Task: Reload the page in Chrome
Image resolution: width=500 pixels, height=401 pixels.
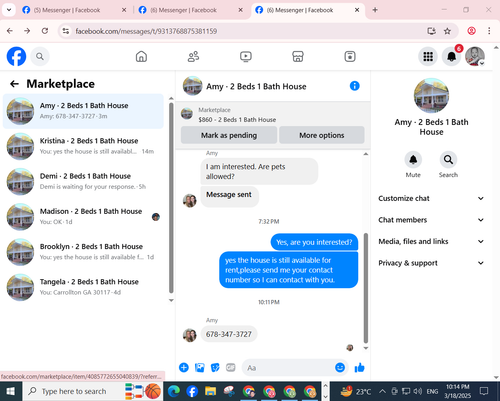Action: coord(45,31)
